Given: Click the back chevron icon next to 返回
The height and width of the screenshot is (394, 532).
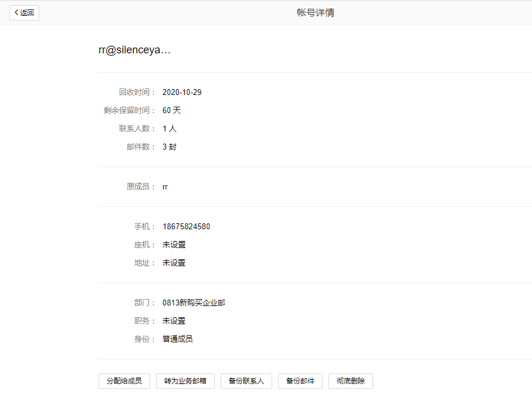Looking at the screenshot, I should point(16,12).
